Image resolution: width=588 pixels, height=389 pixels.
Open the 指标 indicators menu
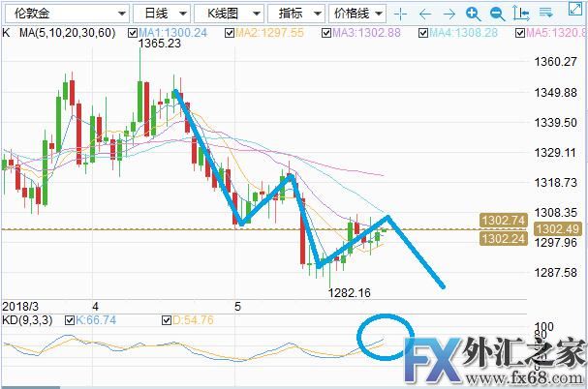point(295,14)
